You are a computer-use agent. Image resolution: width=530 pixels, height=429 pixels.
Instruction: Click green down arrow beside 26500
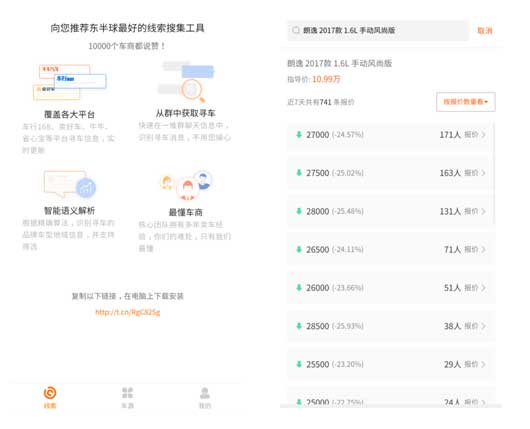(299, 249)
